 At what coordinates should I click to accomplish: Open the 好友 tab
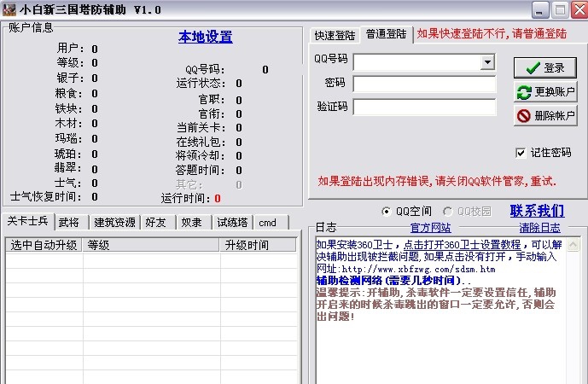(158, 223)
